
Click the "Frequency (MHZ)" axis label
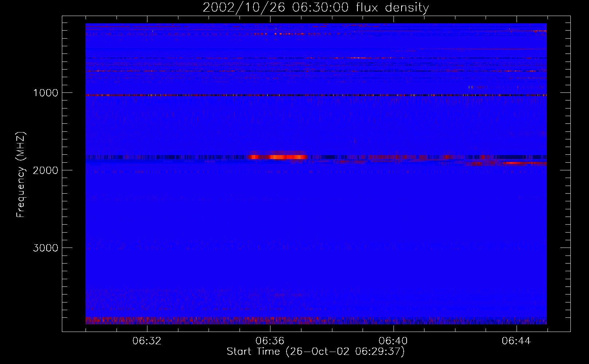[x=21, y=175]
